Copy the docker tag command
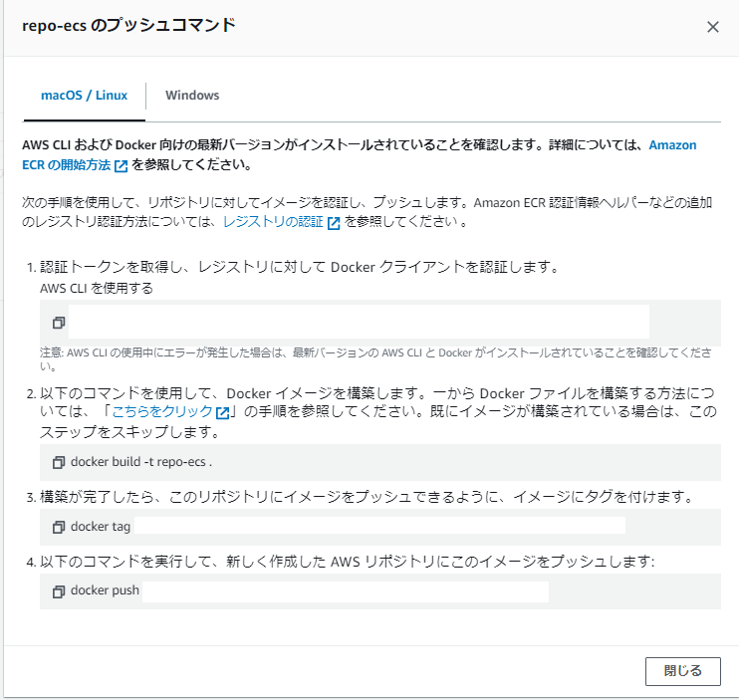Screen dimensions: 739x700 pos(59,527)
